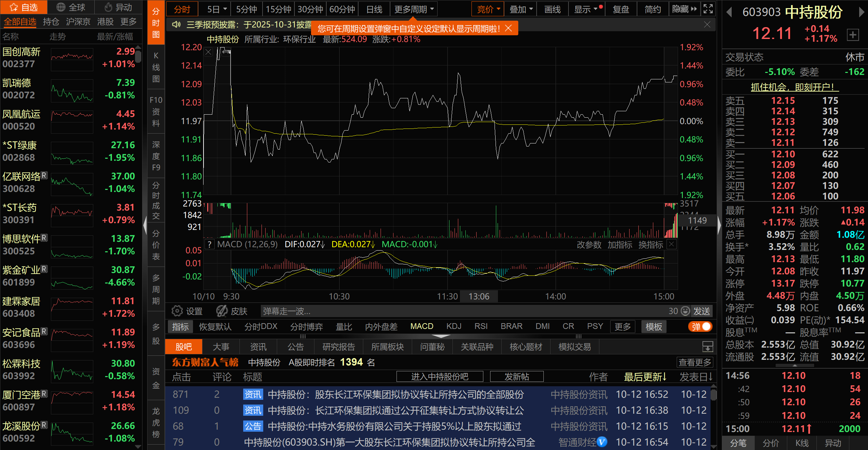Click 进入中持股份吧 button
Viewport: 868px width, 450px height.
click(440, 376)
